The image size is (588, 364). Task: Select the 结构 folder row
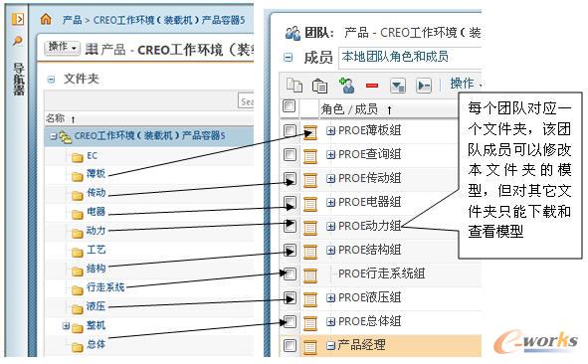click(x=149, y=270)
